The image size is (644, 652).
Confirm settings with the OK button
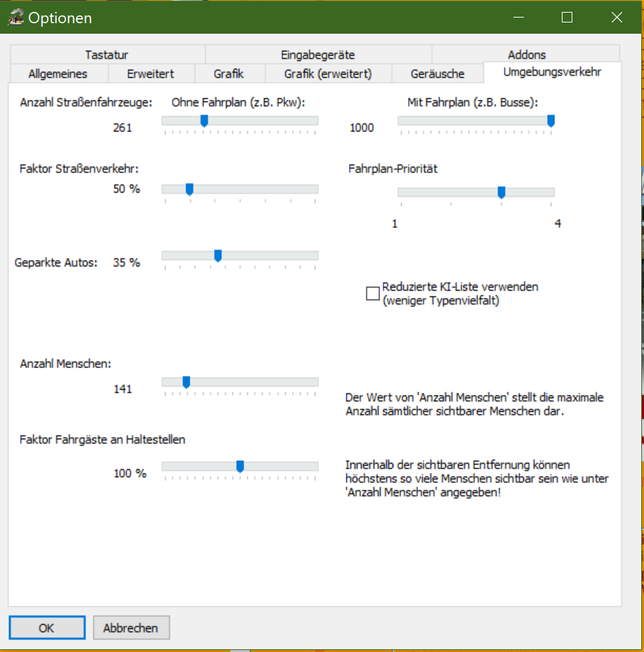46,628
